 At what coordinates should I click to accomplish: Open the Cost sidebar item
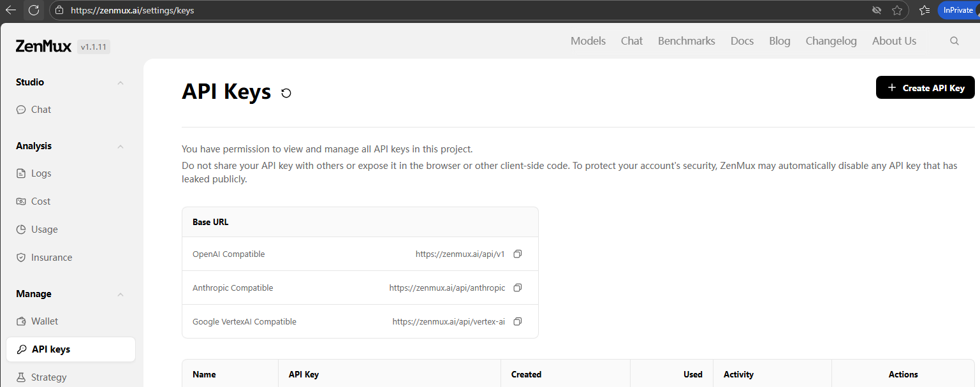[x=71, y=201]
